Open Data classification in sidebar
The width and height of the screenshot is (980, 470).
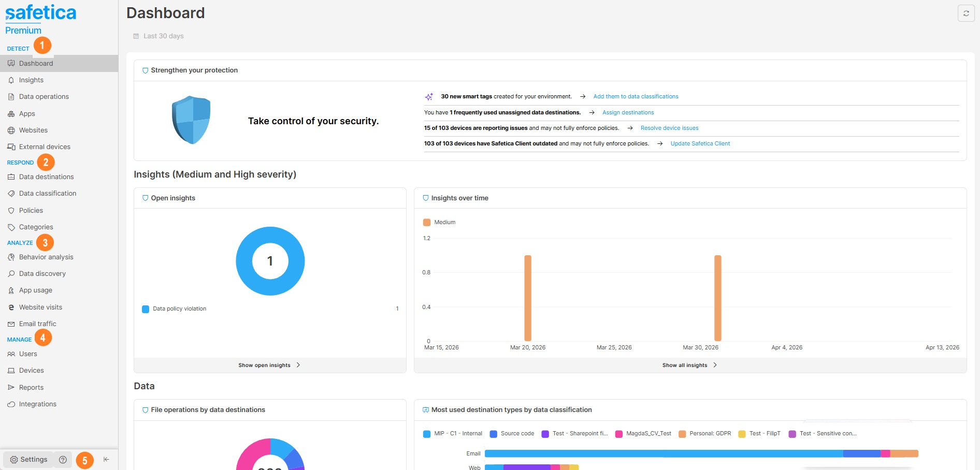(48, 194)
